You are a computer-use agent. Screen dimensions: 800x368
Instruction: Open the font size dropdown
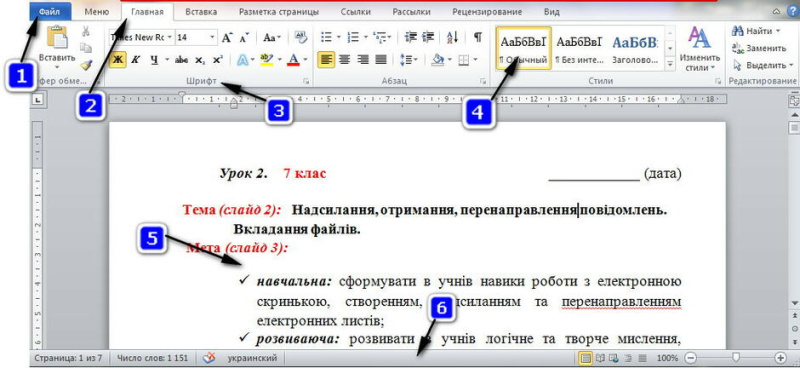(x=212, y=37)
